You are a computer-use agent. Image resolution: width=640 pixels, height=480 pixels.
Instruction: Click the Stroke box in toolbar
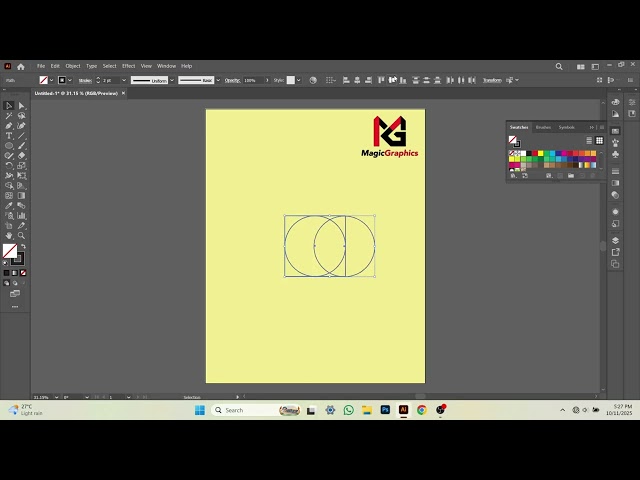(18, 259)
